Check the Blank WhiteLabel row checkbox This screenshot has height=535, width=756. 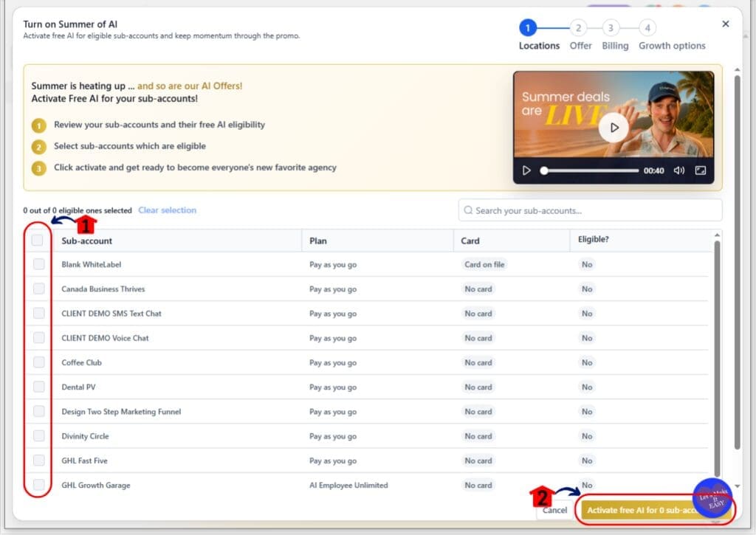click(38, 264)
